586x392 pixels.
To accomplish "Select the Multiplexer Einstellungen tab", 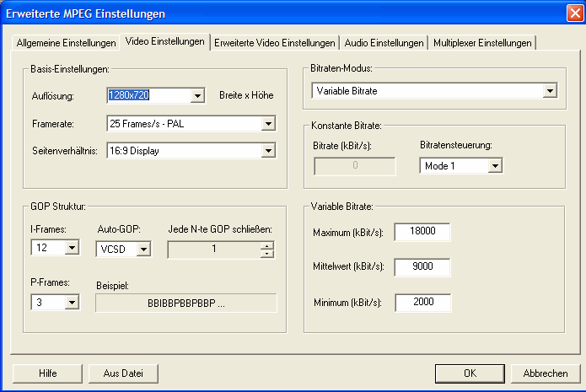I will [x=482, y=43].
